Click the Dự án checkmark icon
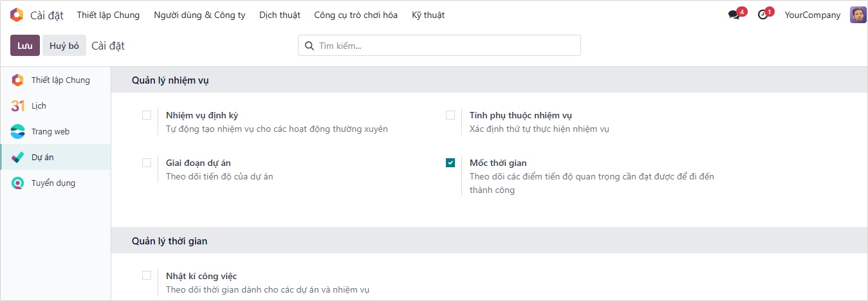868x301 pixels. click(x=17, y=158)
